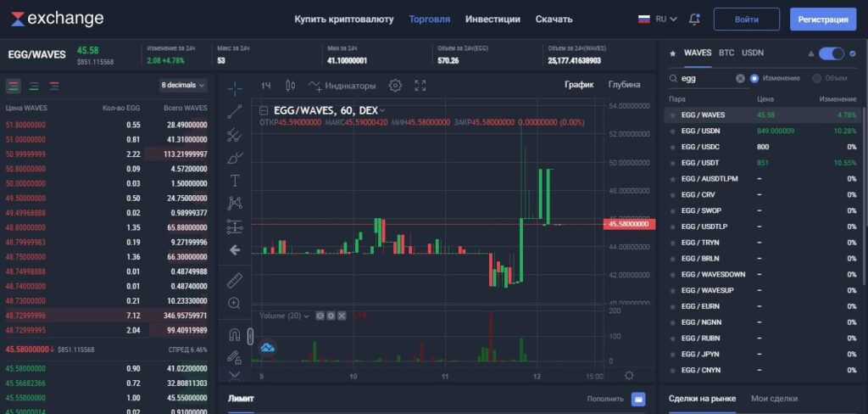This screenshot has height=414, width=868.
Task: Open the 8 decimals dropdown
Action: (183, 86)
